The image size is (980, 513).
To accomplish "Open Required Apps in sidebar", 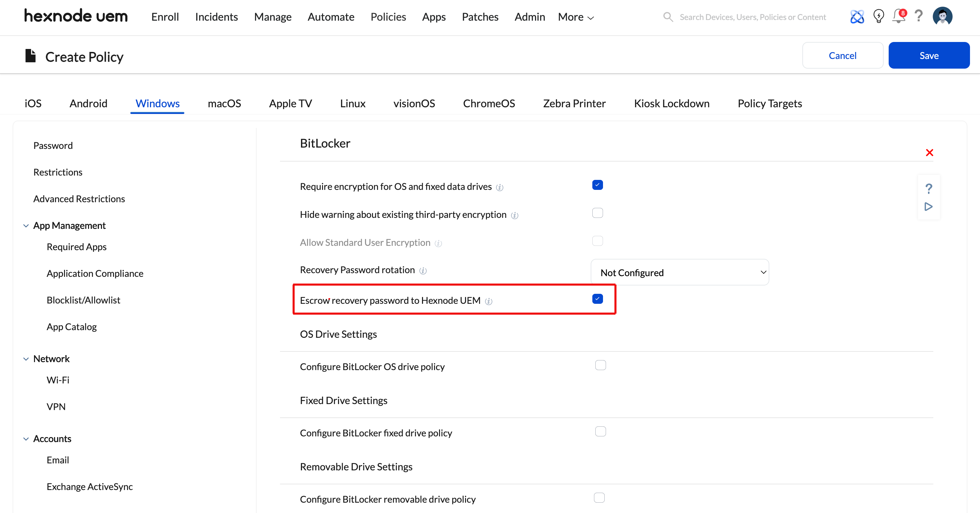I will (76, 247).
